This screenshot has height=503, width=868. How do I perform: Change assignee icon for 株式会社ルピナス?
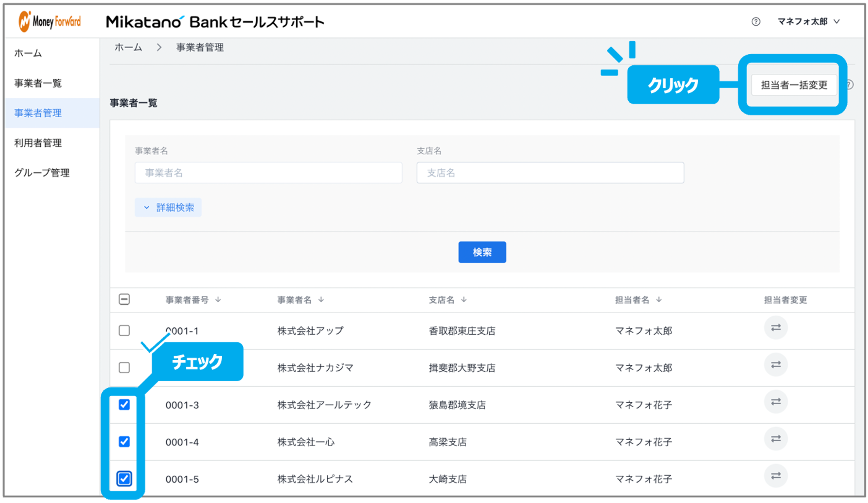pyautogui.click(x=776, y=476)
